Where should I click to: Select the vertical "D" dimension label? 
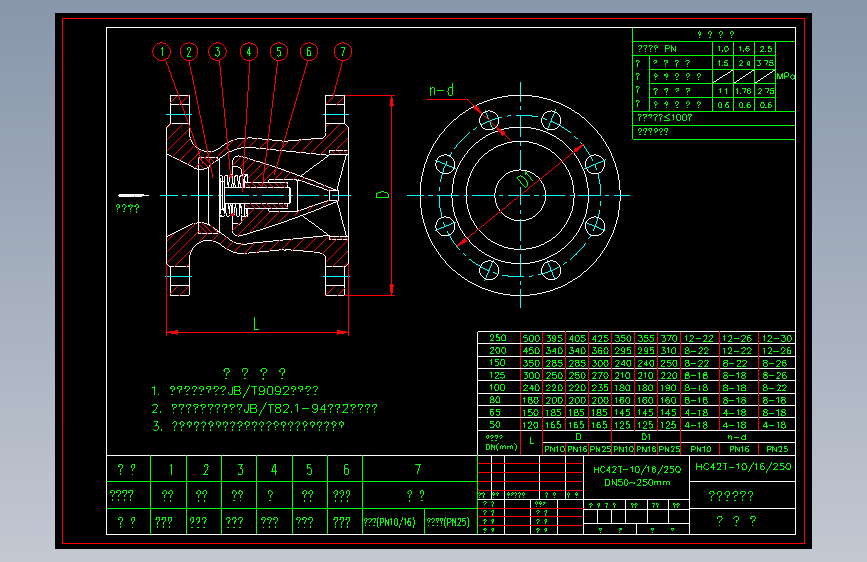pos(383,195)
